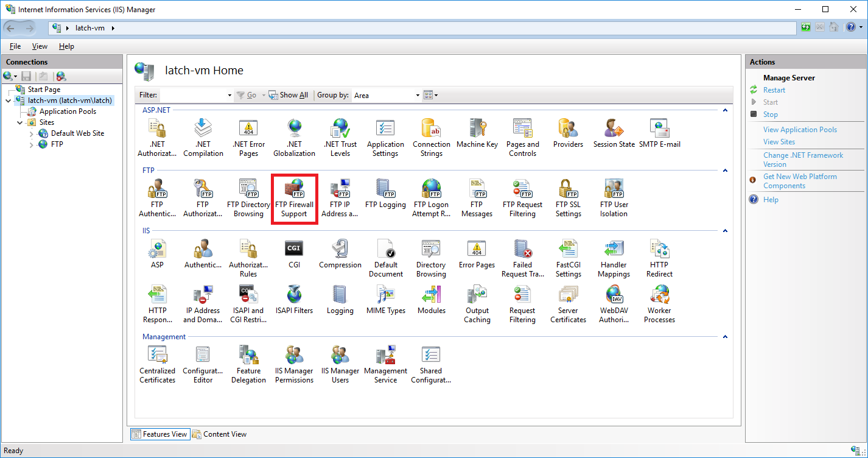Viewport: 868px width, 458px height.
Task: Open Server Certificates feature
Action: [568, 304]
